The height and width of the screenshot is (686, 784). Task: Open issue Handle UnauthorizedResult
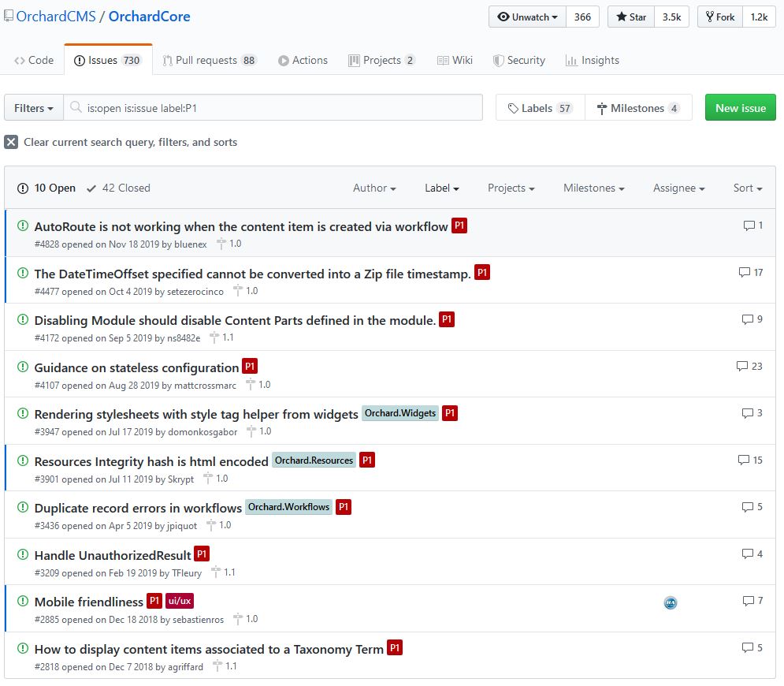coord(113,555)
